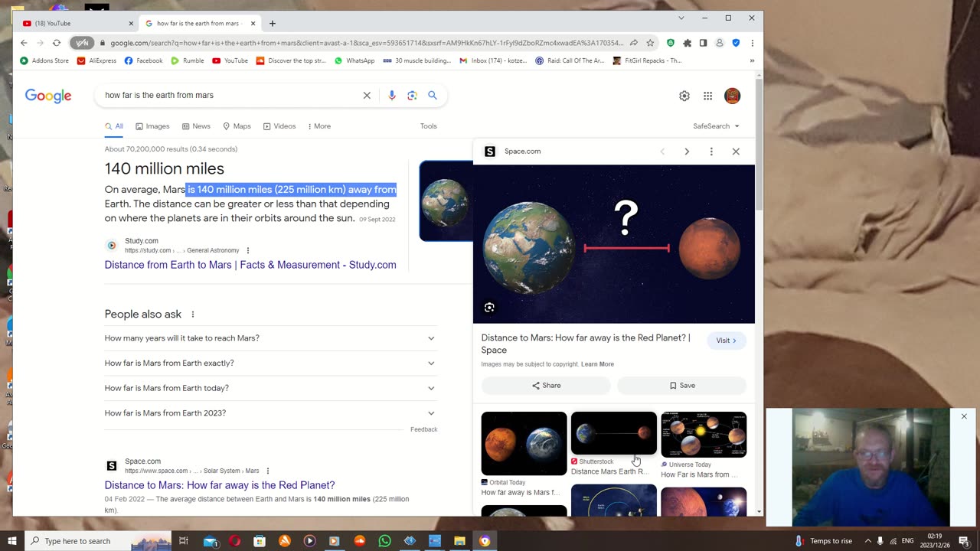Open WhatsApp from the taskbar
The image size is (980, 551).
pos(385,541)
